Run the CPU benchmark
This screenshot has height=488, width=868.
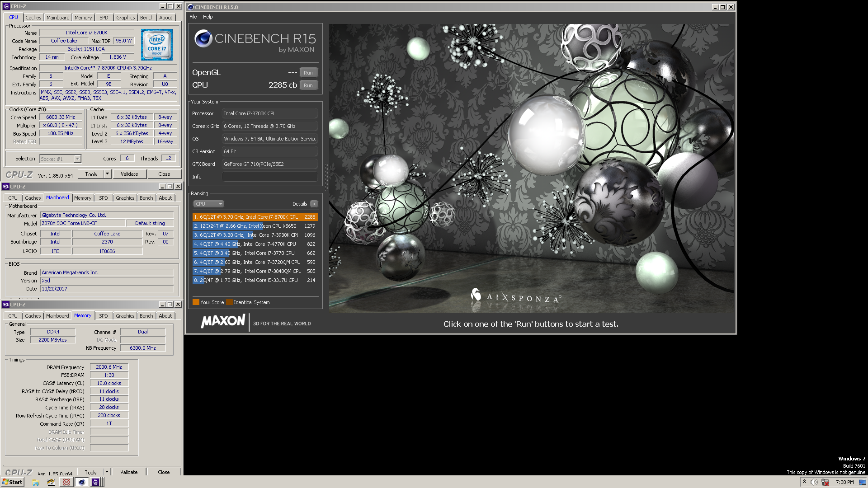(308, 85)
